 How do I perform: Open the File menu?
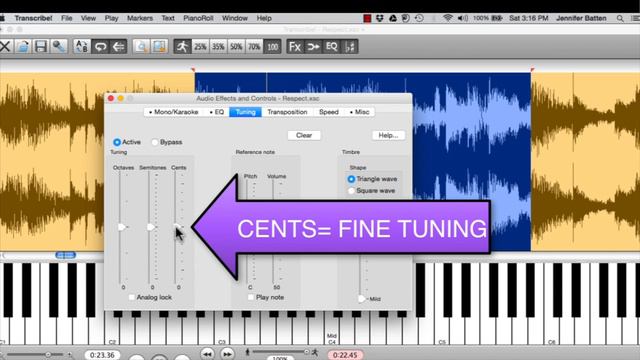[x=67, y=18]
